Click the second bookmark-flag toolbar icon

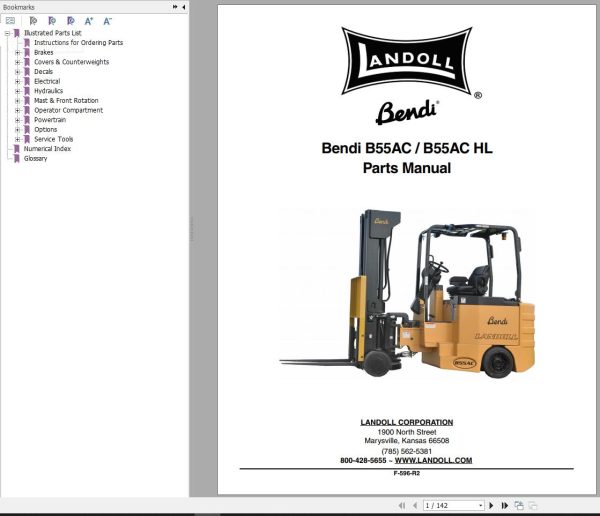pyautogui.click(x=52, y=21)
